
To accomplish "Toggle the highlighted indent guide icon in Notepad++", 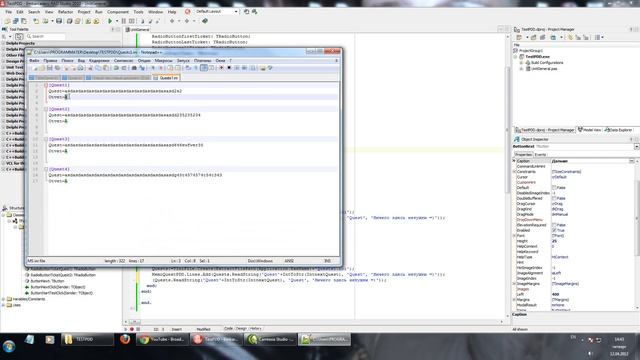I will click(x=204, y=68).
